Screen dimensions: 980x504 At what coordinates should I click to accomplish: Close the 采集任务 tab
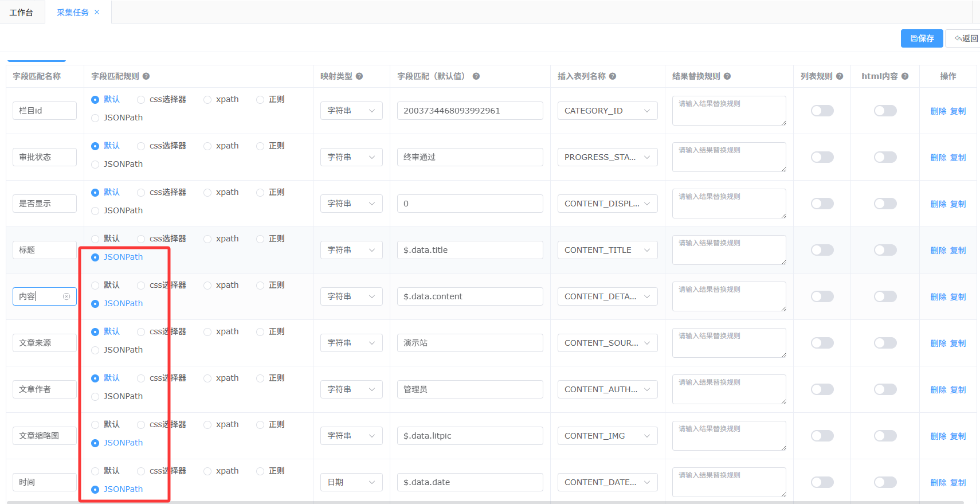pyautogui.click(x=97, y=12)
